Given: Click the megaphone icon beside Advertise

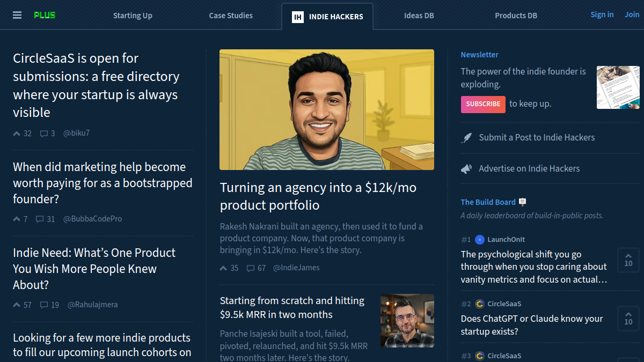Looking at the screenshot, I should coord(467,169).
